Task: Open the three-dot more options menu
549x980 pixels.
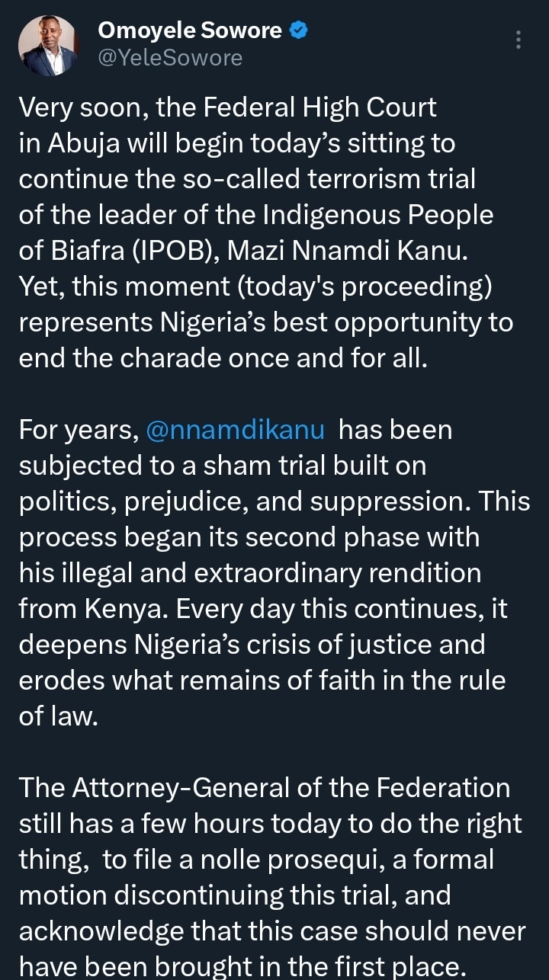Action: coord(518,40)
